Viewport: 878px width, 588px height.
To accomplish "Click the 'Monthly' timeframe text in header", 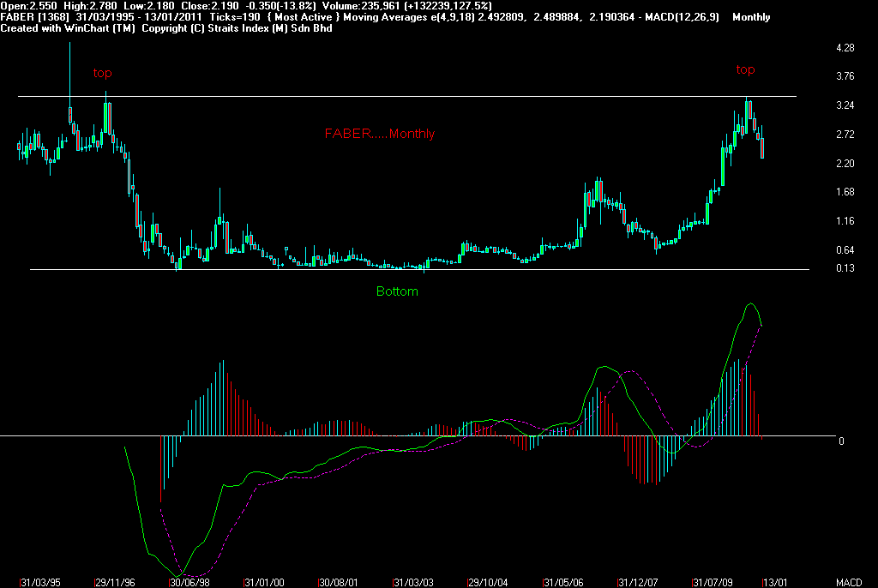I will point(751,17).
